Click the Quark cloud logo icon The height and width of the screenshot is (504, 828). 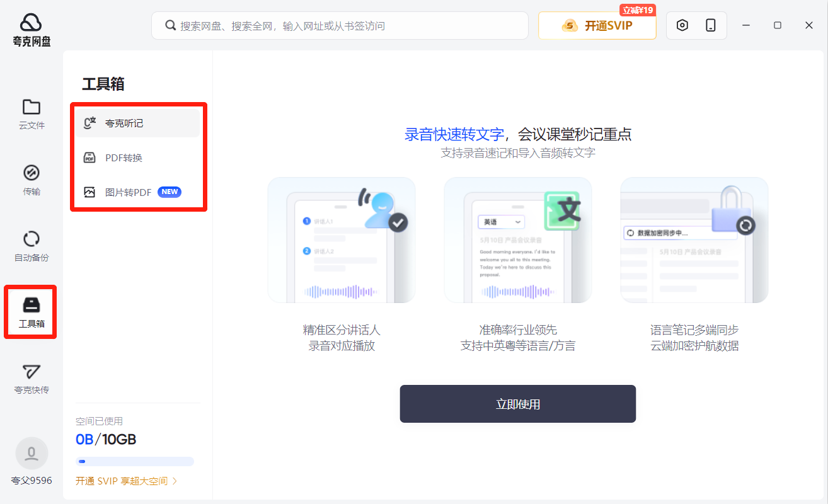tap(31, 23)
